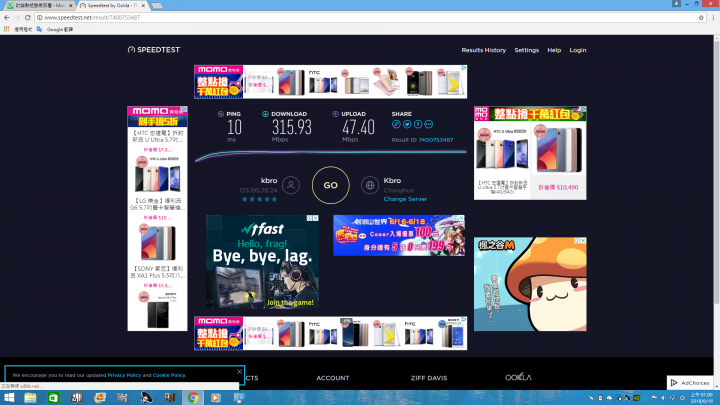Open the wtfast Bye bye lag ad
720x405 pixels.
[x=262, y=262]
